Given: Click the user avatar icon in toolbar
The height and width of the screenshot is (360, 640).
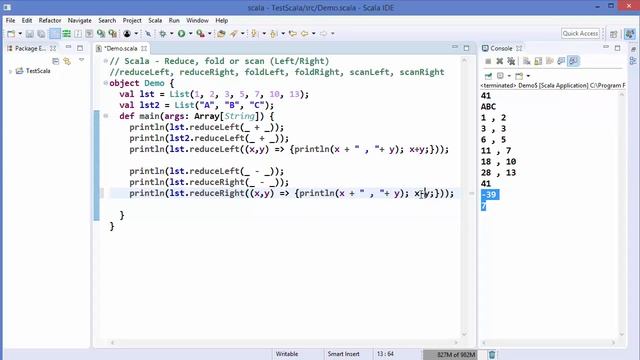Looking at the screenshot, I should click(x=127, y=33).
